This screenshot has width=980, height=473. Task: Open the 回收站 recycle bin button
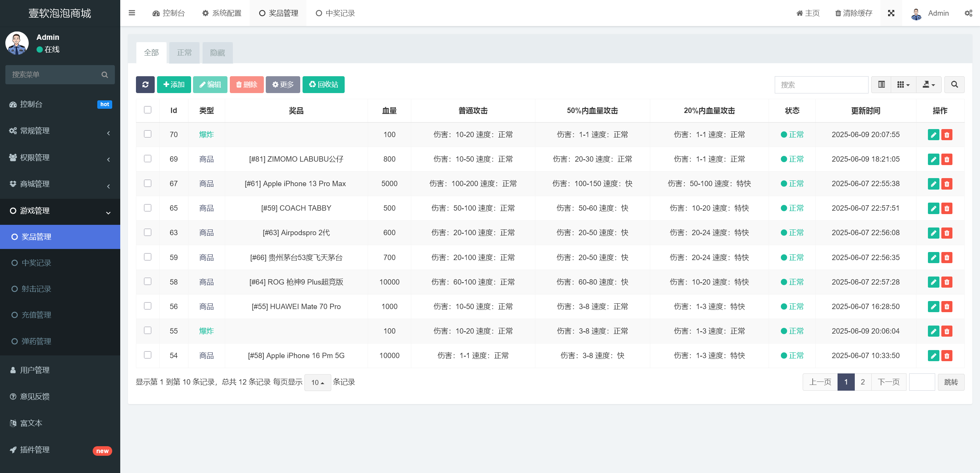(323, 85)
